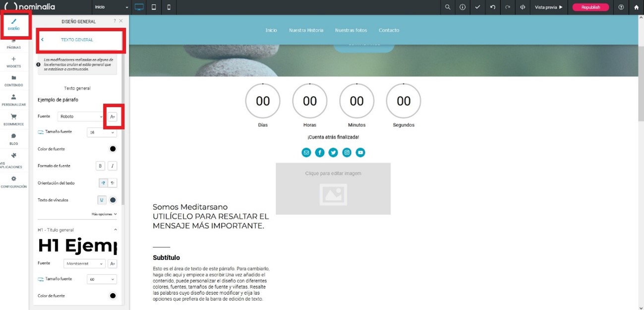Toggle italic font format button

pyautogui.click(x=113, y=166)
